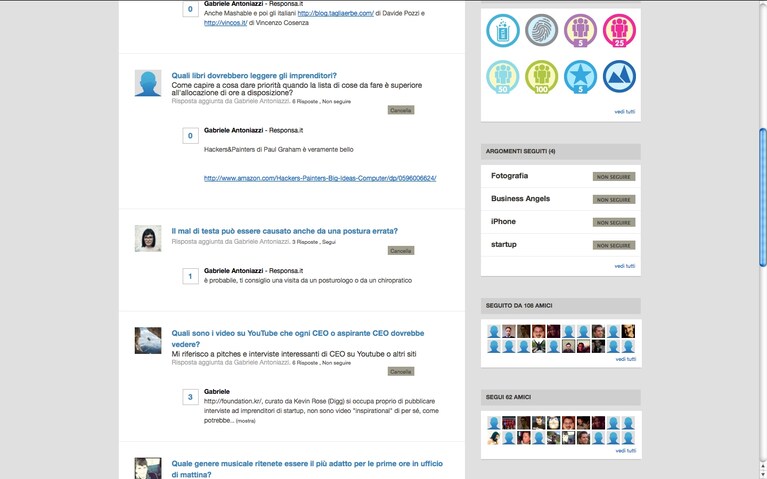The height and width of the screenshot is (479, 767).
Task: Toggle Non Seguire for Business Angels
Action: 613,200
